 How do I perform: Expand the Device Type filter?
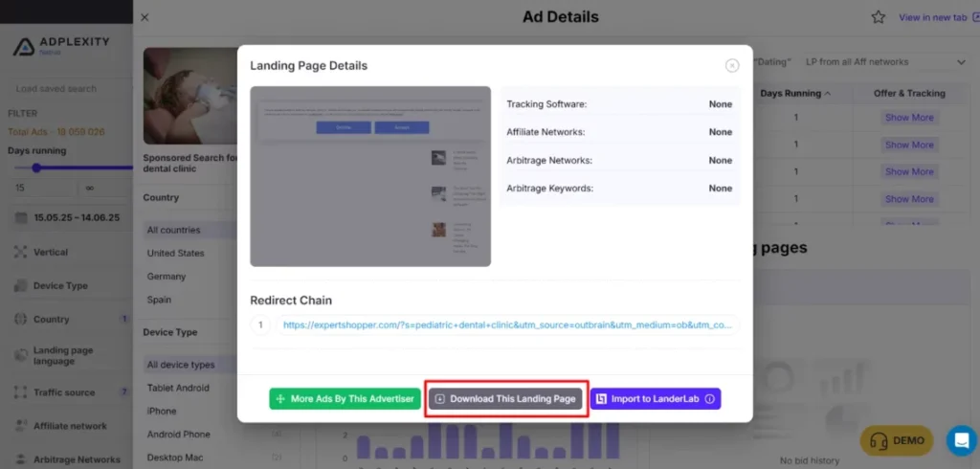61,286
